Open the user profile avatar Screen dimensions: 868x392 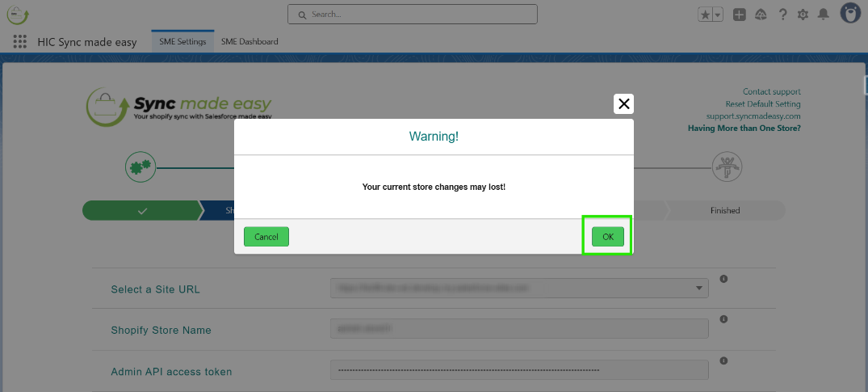coord(850,13)
